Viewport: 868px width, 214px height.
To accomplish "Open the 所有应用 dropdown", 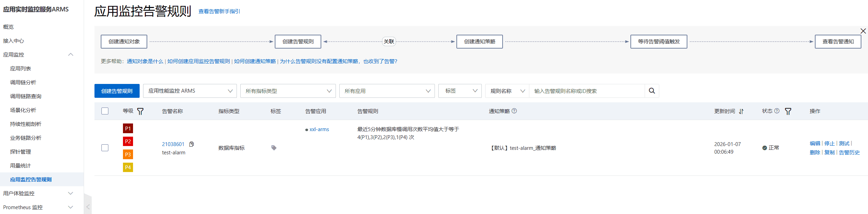I will click(x=387, y=91).
